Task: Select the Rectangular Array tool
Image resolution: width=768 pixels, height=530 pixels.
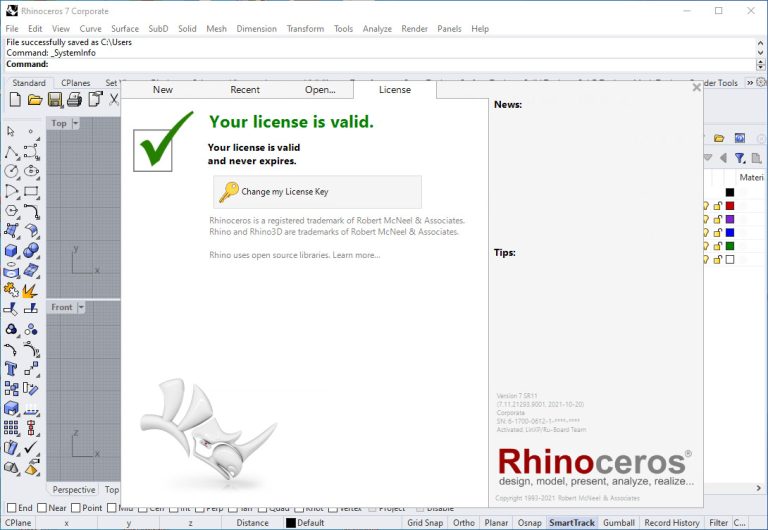Action: click(11, 428)
